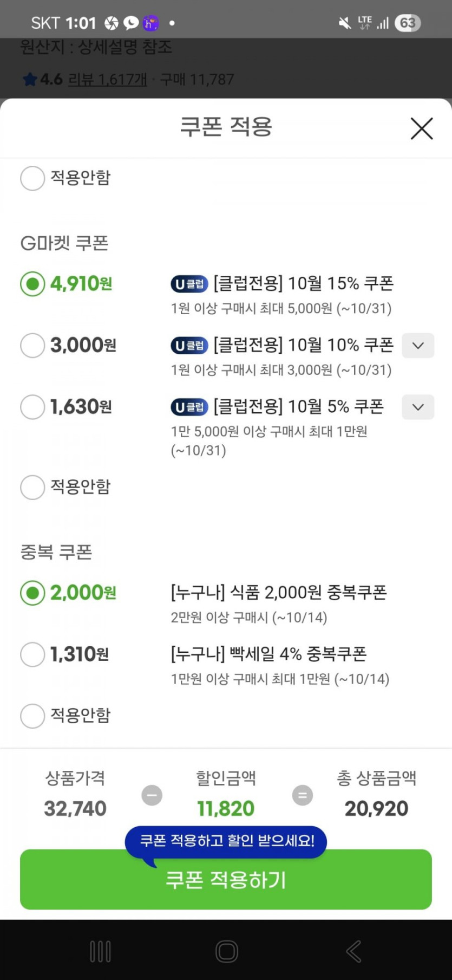The height and width of the screenshot is (980, 452).
Task: Open the recent apps navigation icon
Action: (x=100, y=951)
